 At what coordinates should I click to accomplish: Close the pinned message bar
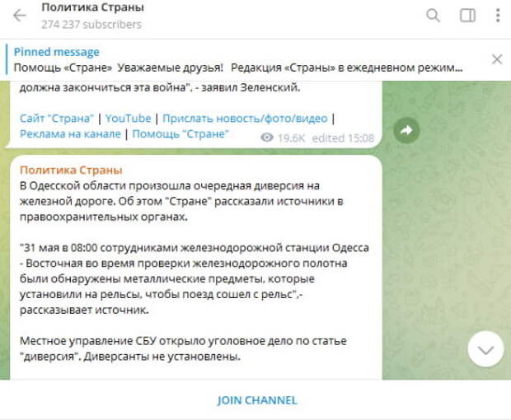[x=497, y=59]
